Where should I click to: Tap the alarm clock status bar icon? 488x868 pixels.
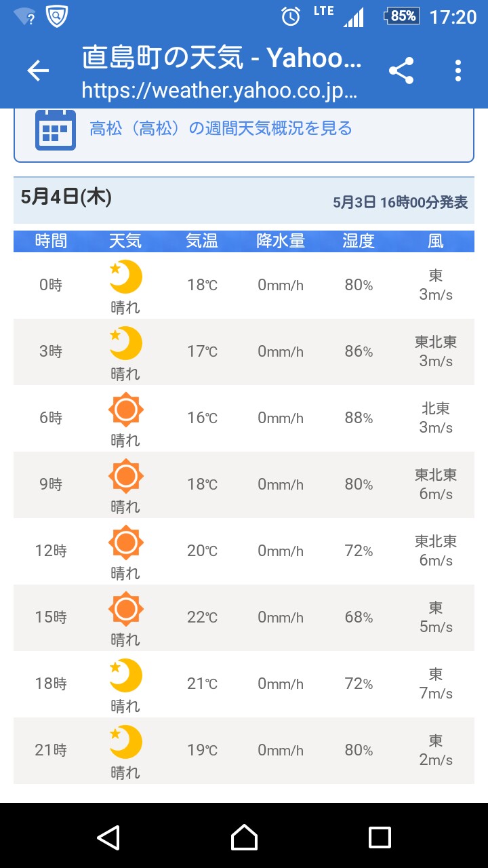(x=291, y=16)
